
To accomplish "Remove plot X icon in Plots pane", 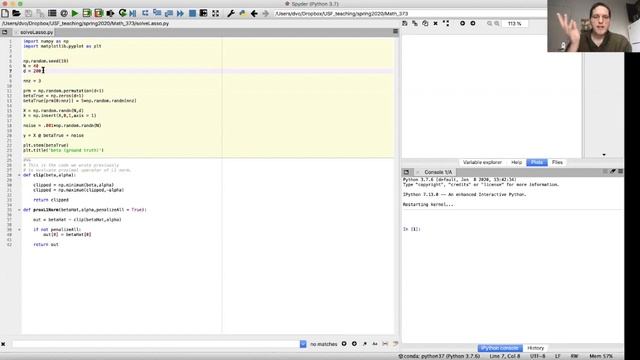I will click(x=436, y=24).
